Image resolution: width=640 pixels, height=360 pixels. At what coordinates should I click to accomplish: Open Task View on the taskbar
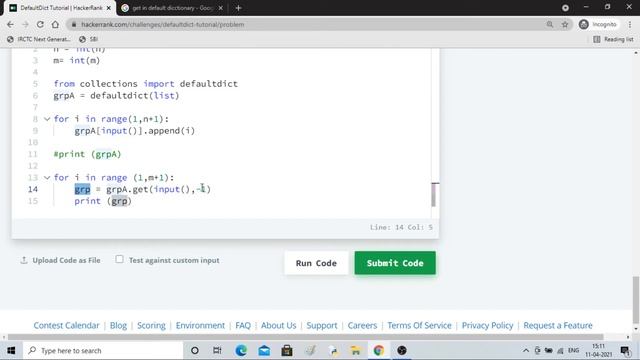coord(217,350)
